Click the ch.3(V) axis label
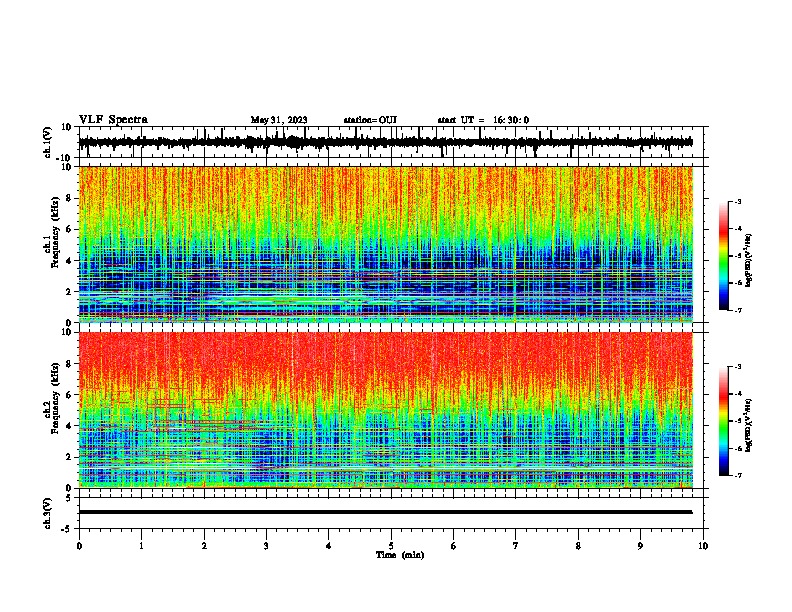Image resolution: width=792 pixels, height=612 pixels. click(48, 513)
